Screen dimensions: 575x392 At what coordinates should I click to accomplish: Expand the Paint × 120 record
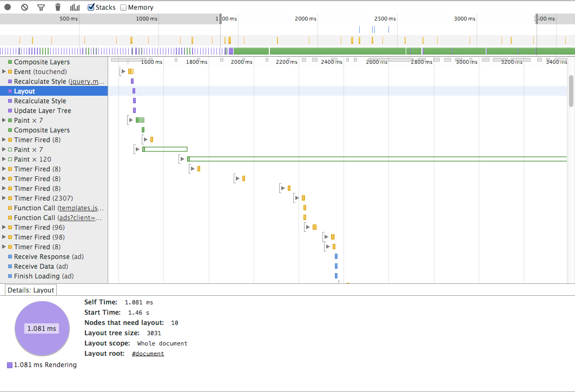(4, 160)
